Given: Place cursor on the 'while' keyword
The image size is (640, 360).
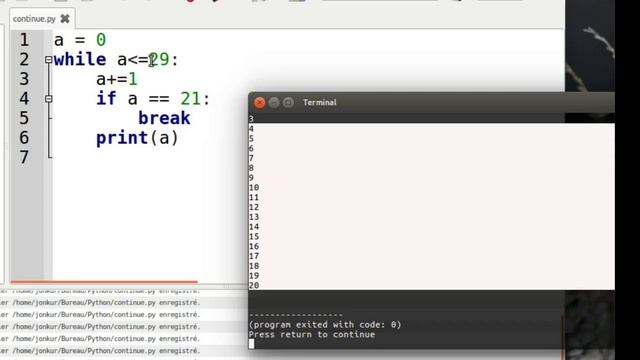Looking at the screenshot, I should (x=80, y=60).
